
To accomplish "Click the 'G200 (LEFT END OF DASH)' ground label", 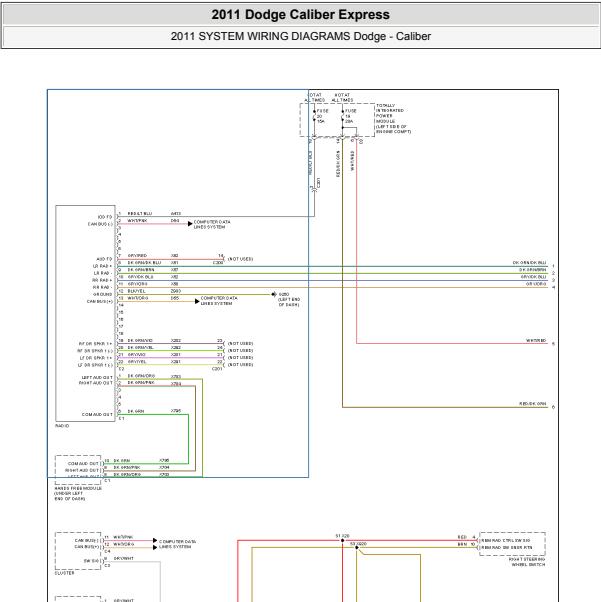I will coord(289,299).
